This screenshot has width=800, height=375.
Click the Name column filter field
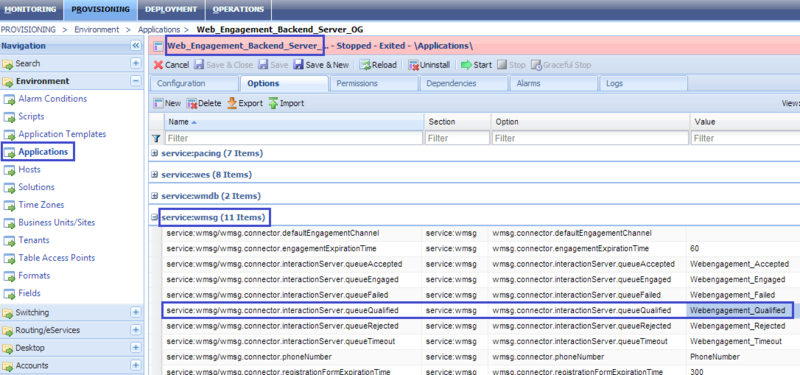294,138
